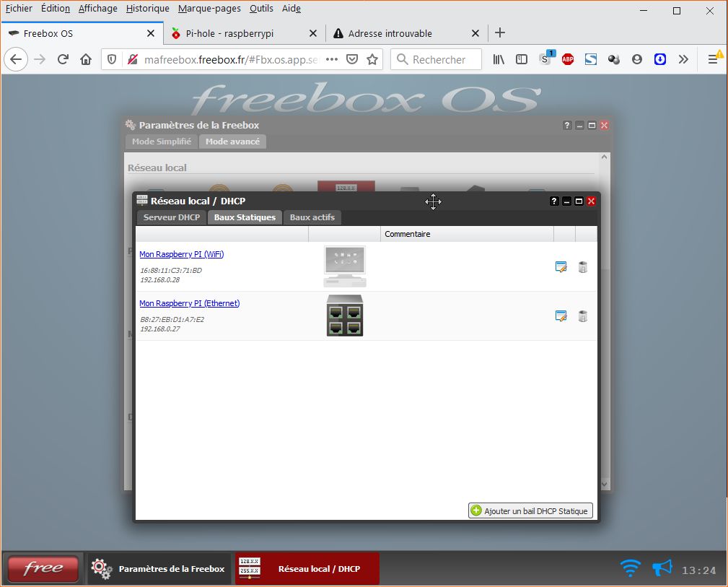The width and height of the screenshot is (728, 587).
Task: Open the megaphone notifications icon
Action: [x=662, y=568]
